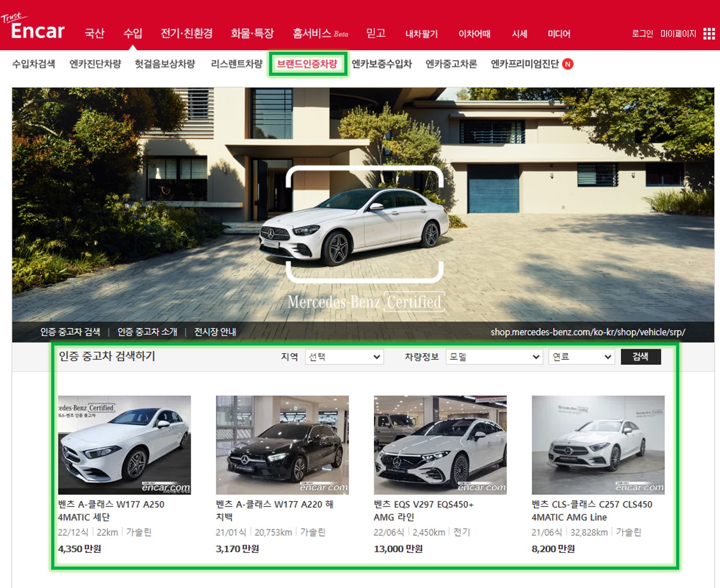Open the 수입 main menu
Viewport: 720px width, 588px height.
click(133, 33)
